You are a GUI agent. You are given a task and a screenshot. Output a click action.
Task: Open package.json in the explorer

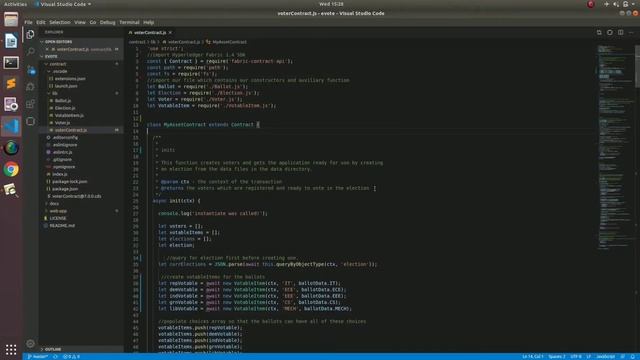point(81,189)
